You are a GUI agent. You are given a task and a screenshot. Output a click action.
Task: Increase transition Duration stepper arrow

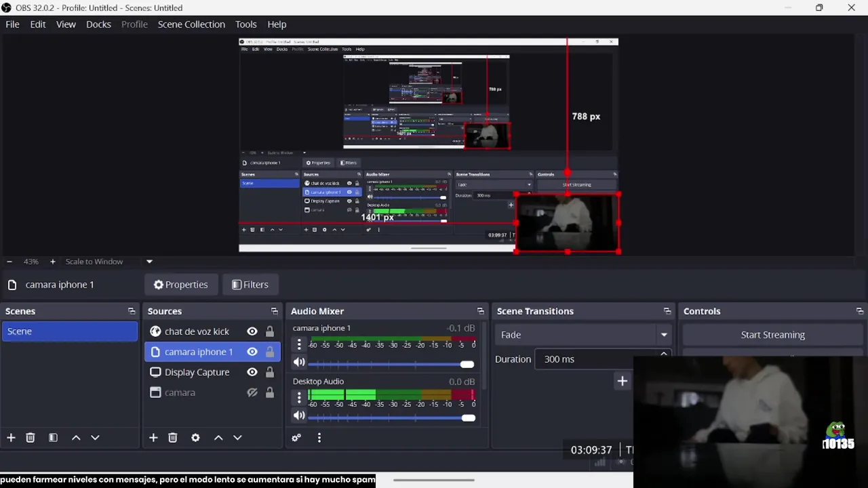point(663,354)
